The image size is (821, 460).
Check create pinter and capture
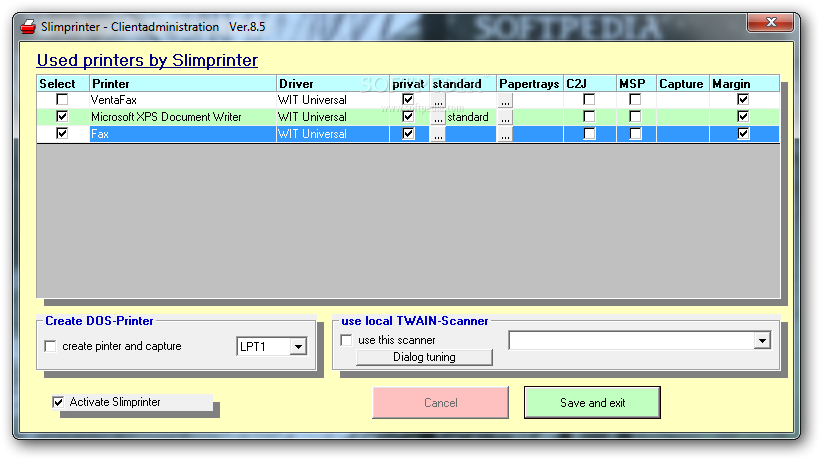tap(50, 346)
